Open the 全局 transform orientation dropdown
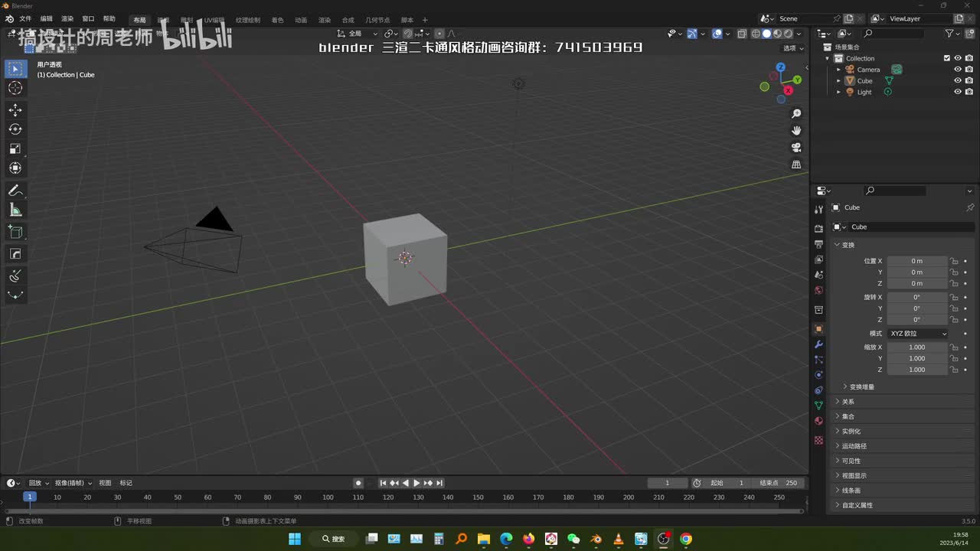Viewport: 980px width, 551px height. coord(358,34)
